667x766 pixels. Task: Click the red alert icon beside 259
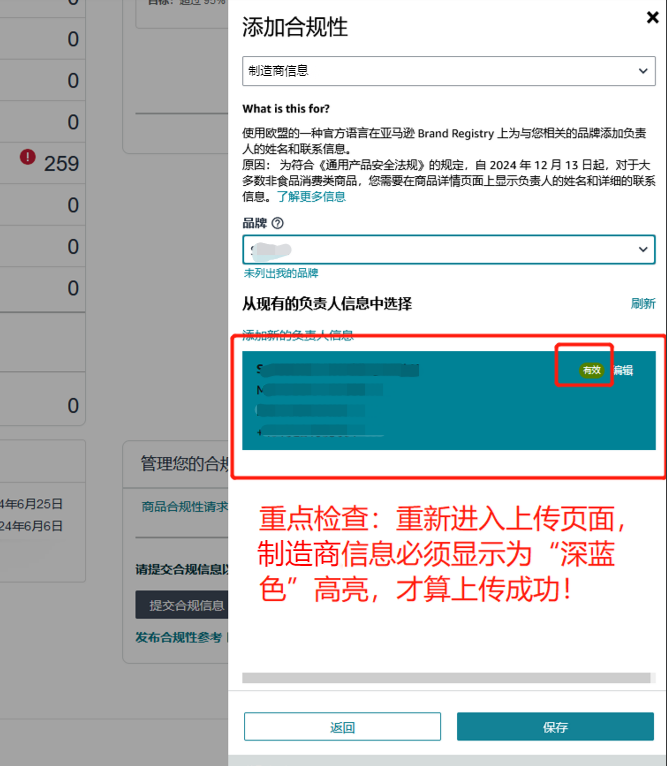[x=27, y=157]
